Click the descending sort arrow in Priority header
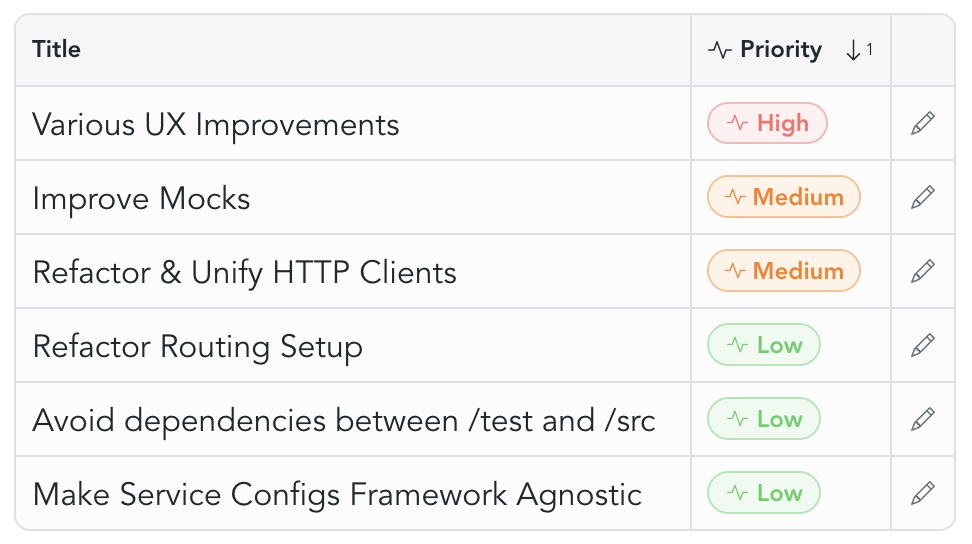The width and height of the screenshot is (972, 544). 853,50
